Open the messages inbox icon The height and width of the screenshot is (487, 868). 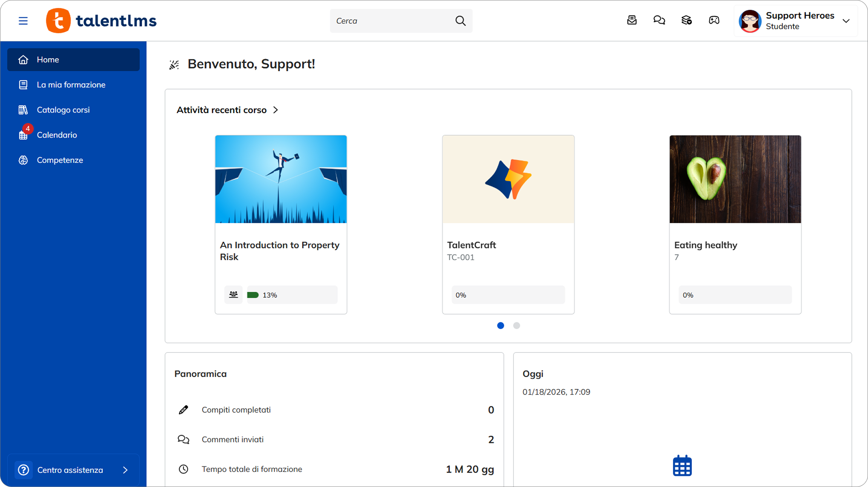(x=632, y=20)
